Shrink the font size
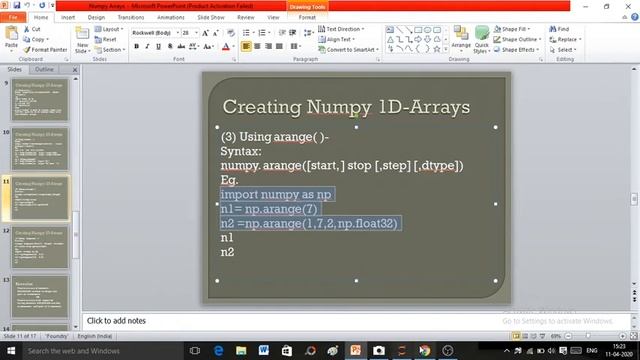This screenshot has height=360, width=640. click(x=216, y=33)
